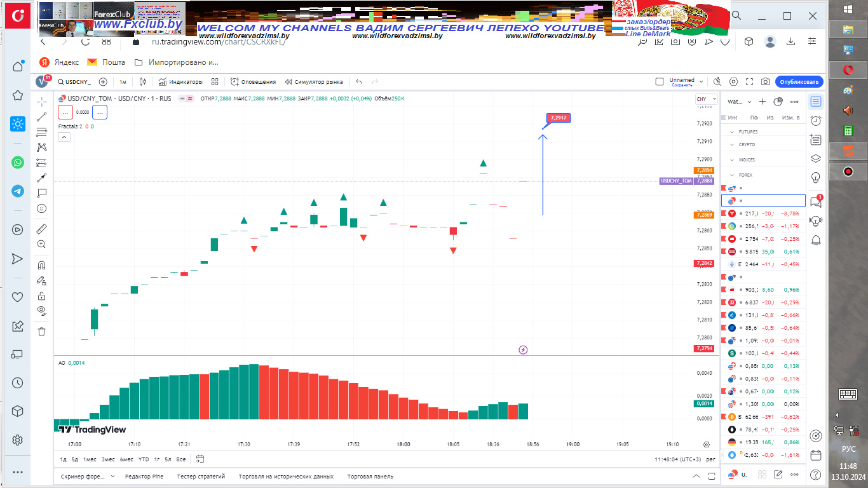Open the Fibonacci retracement tools
The height and width of the screenshot is (488, 868).
42,132
